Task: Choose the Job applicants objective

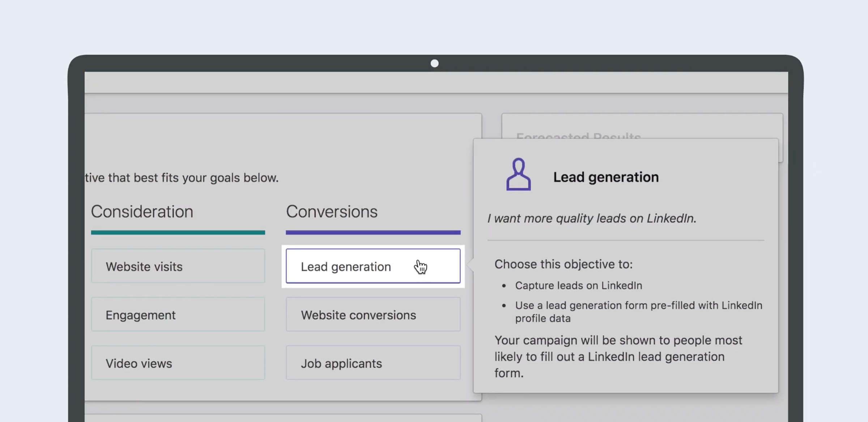Action: click(373, 363)
